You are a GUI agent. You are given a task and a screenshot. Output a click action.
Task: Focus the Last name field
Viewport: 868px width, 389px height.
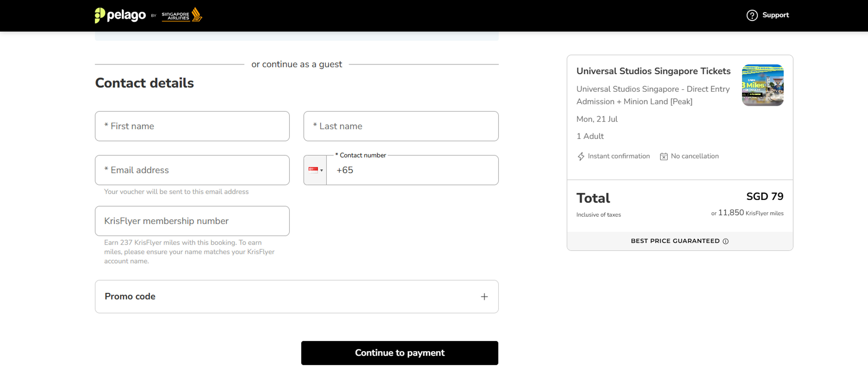point(401,126)
